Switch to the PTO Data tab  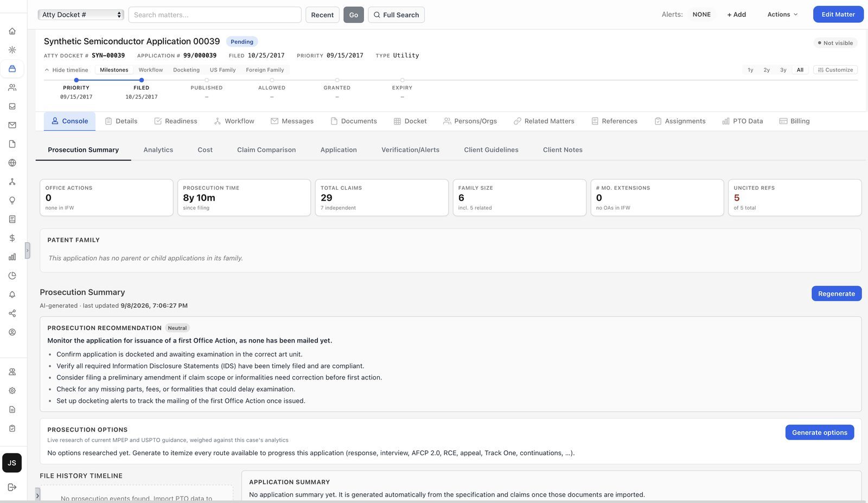[x=742, y=121]
